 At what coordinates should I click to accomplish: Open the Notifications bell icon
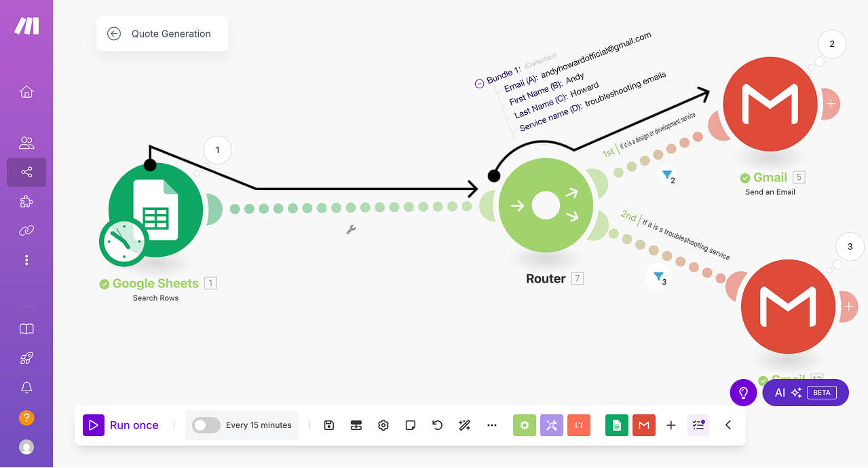26,388
